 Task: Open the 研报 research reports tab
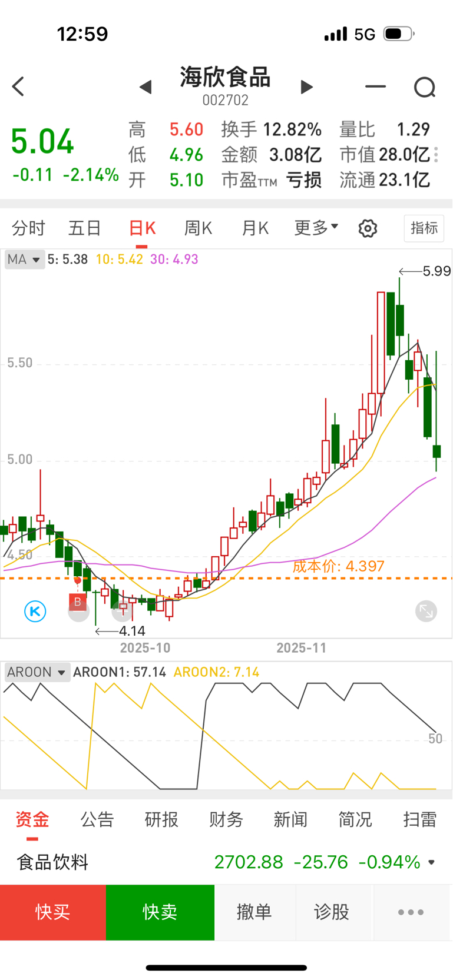pyautogui.click(x=161, y=819)
